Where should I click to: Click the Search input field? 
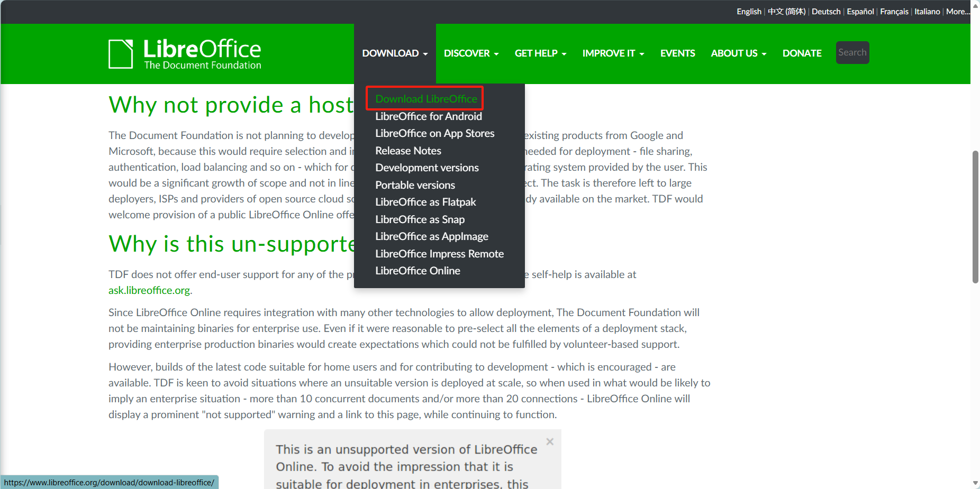coord(852,52)
